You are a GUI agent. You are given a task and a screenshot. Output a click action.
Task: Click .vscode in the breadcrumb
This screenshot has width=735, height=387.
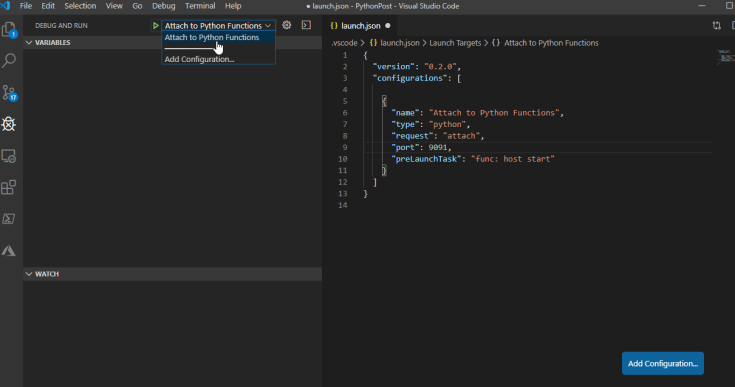point(345,43)
